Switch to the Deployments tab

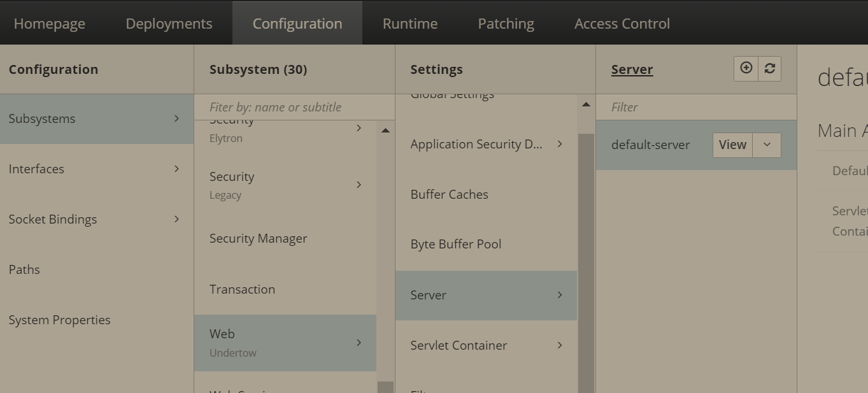coord(169,24)
